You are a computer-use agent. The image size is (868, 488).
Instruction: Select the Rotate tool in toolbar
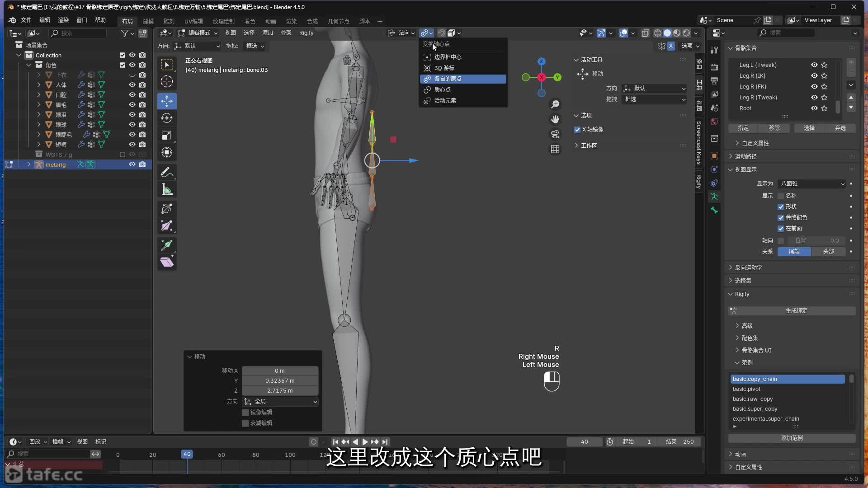[x=167, y=118]
